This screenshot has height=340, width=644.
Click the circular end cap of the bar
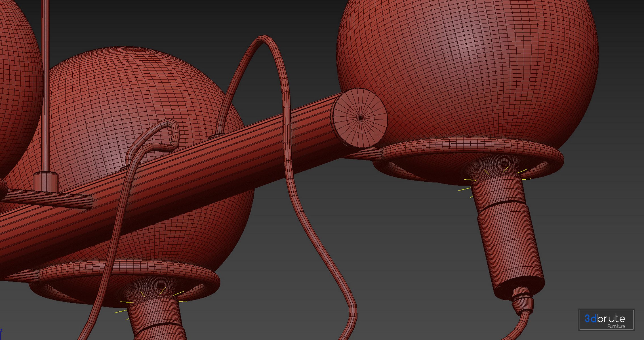click(x=360, y=118)
